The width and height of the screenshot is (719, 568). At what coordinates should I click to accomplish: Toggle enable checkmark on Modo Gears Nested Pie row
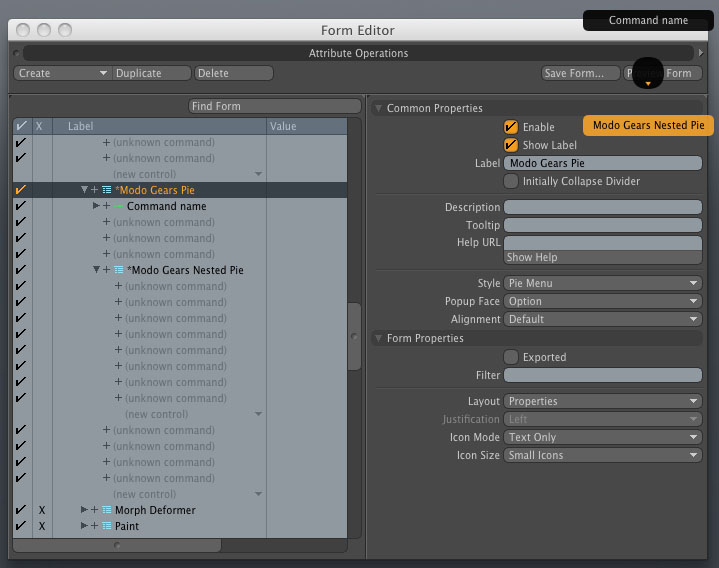coord(21,270)
